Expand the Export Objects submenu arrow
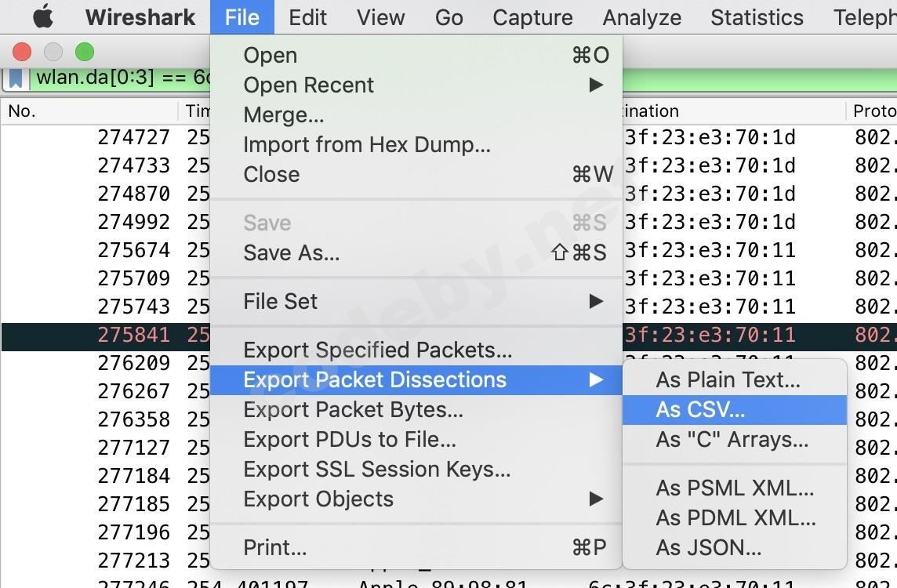The image size is (897, 588). click(596, 499)
